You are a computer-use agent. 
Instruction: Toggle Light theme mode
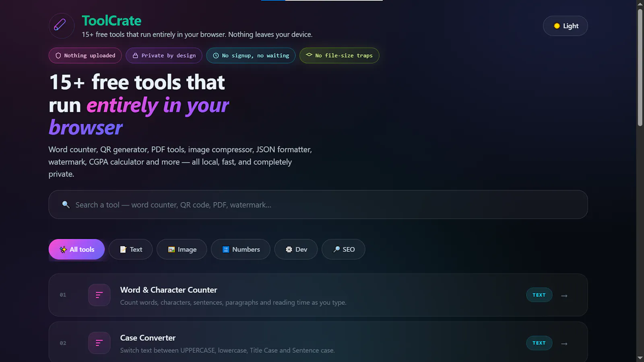[x=565, y=26]
